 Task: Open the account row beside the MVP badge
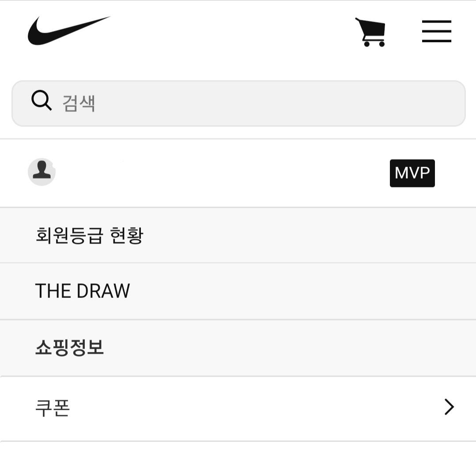[238, 173]
